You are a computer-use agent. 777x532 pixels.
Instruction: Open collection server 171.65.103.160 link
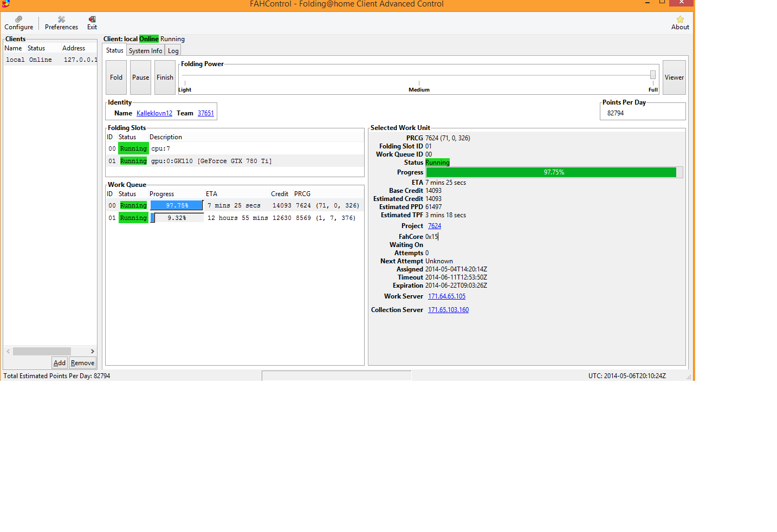click(x=448, y=310)
